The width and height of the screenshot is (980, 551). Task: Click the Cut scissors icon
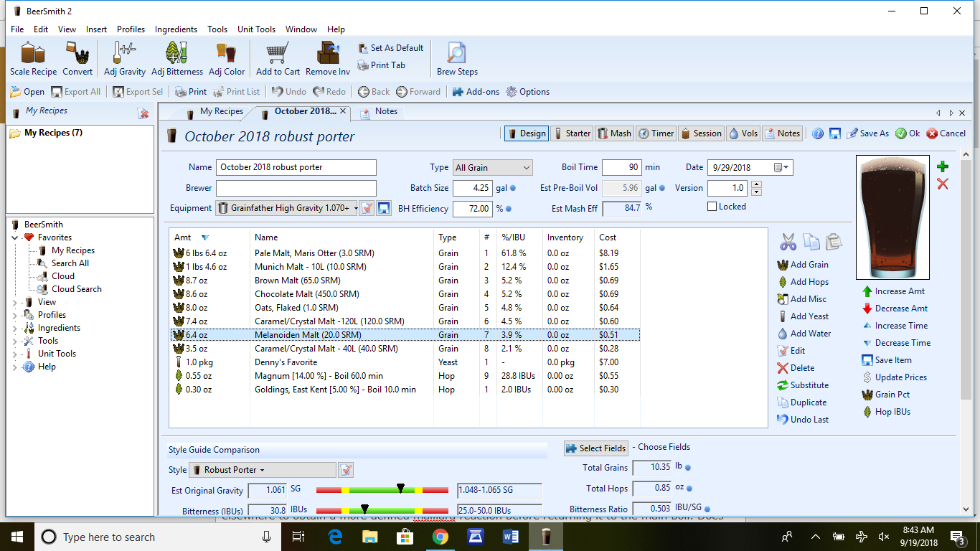pyautogui.click(x=788, y=241)
